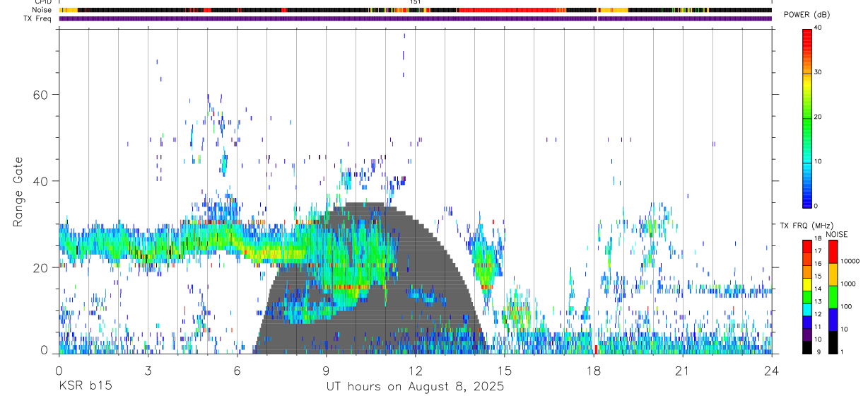Click the purple TX Freq strip above plot
The height and width of the screenshot is (401, 868).
tap(416, 18)
